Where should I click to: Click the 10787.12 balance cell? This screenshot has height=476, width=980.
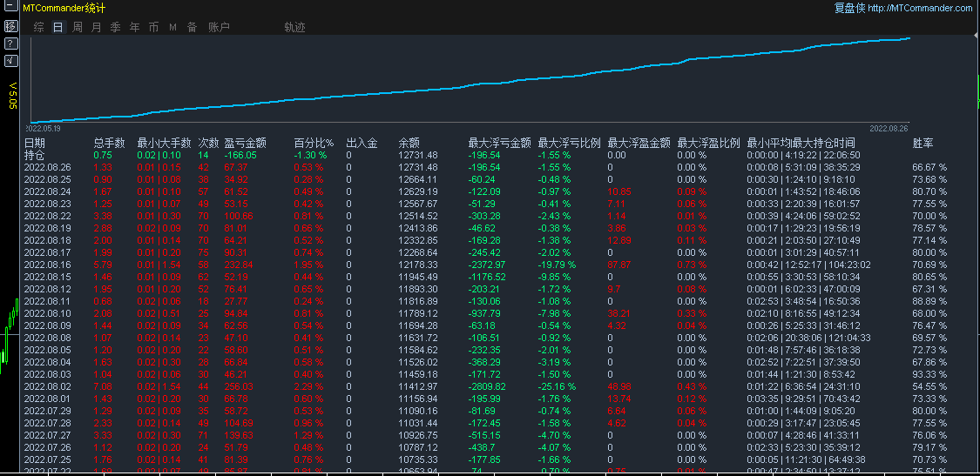418,447
